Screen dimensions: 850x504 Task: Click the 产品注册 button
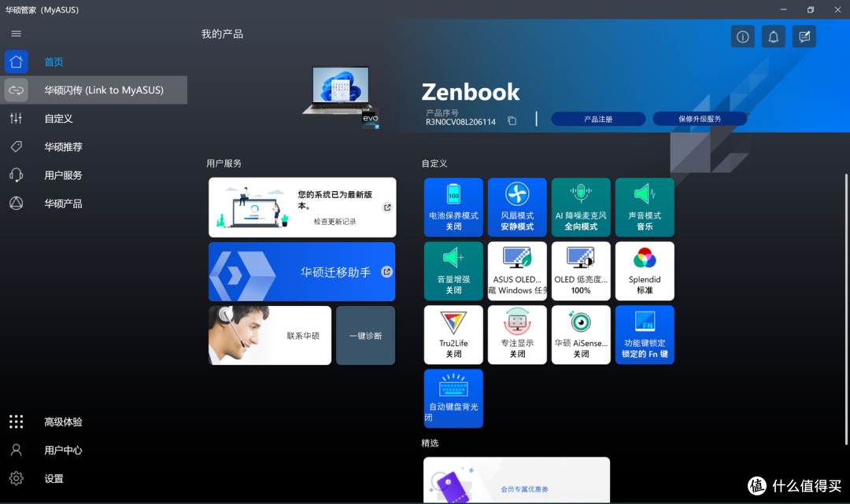[598, 119]
